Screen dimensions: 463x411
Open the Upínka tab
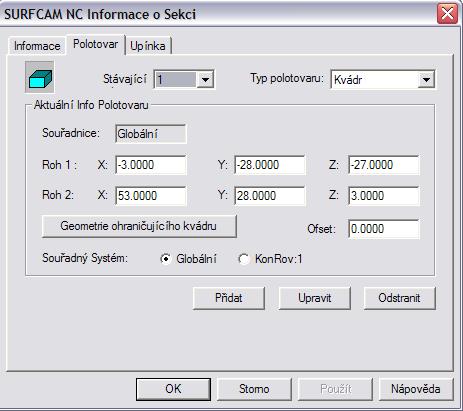pyautogui.click(x=148, y=46)
